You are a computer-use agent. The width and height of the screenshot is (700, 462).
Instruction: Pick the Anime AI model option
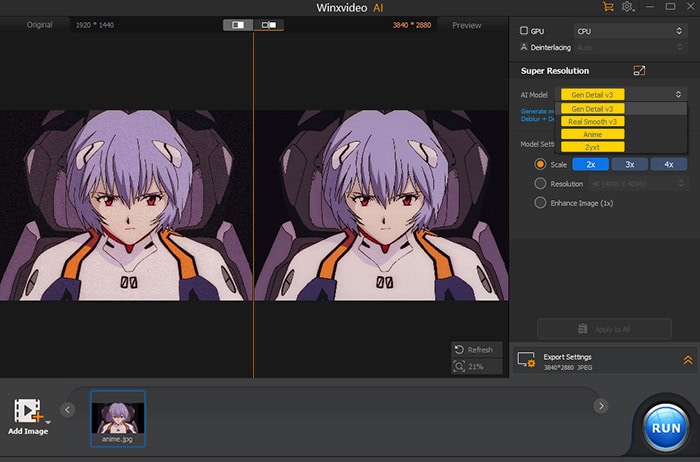pyautogui.click(x=593, y=133)
